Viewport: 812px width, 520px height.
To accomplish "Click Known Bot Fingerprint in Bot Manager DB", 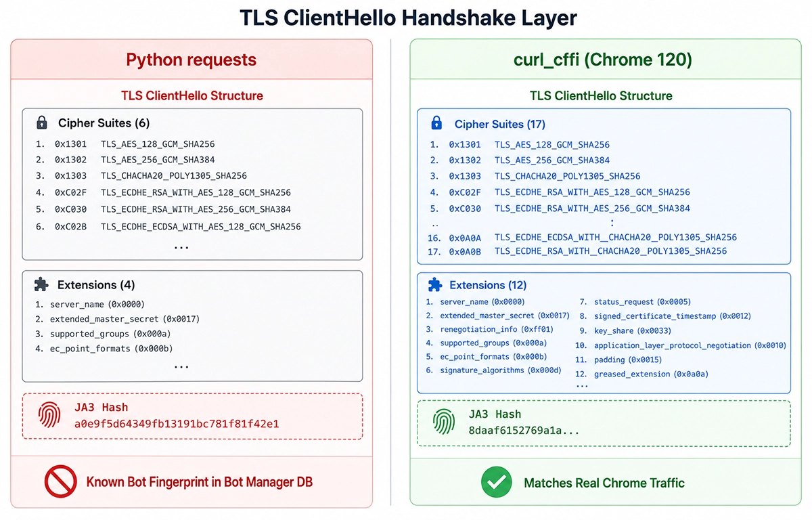I will [x=200, y=483].
